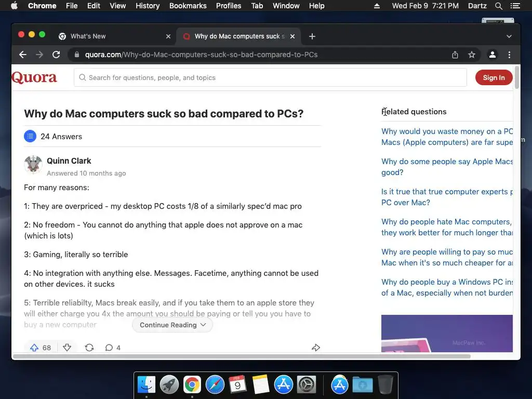Image resolution: width=532 pixels, height=399 pixels.
Task: Open the 'Is it true that true computer experts' question
Action: pos(447,197)
